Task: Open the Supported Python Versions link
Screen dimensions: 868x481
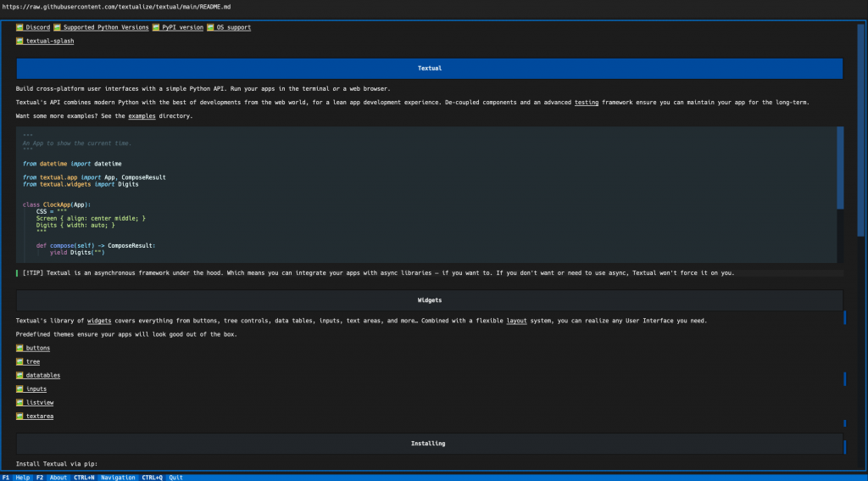Action: pyautogui.click(x=106, y=27)
